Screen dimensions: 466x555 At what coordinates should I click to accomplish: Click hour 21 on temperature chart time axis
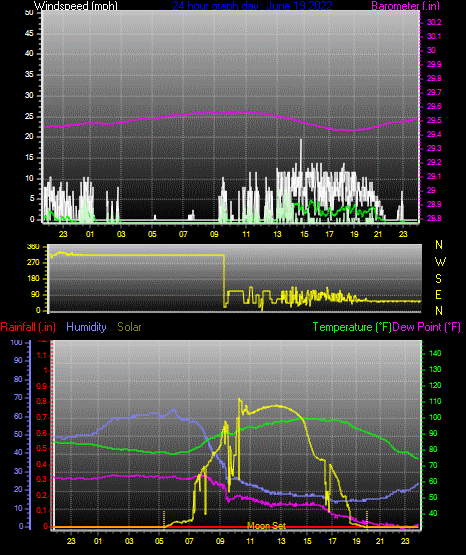coord(380,541)
